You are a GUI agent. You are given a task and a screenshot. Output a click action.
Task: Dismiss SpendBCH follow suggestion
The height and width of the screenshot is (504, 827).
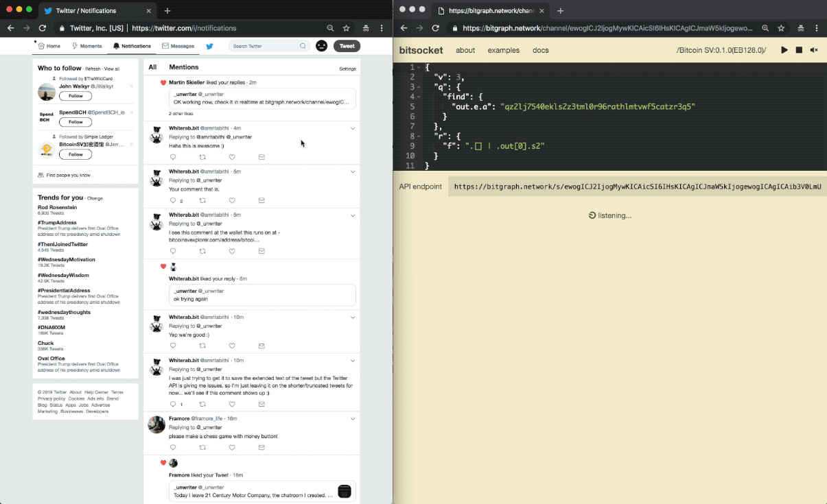point(132,112)
